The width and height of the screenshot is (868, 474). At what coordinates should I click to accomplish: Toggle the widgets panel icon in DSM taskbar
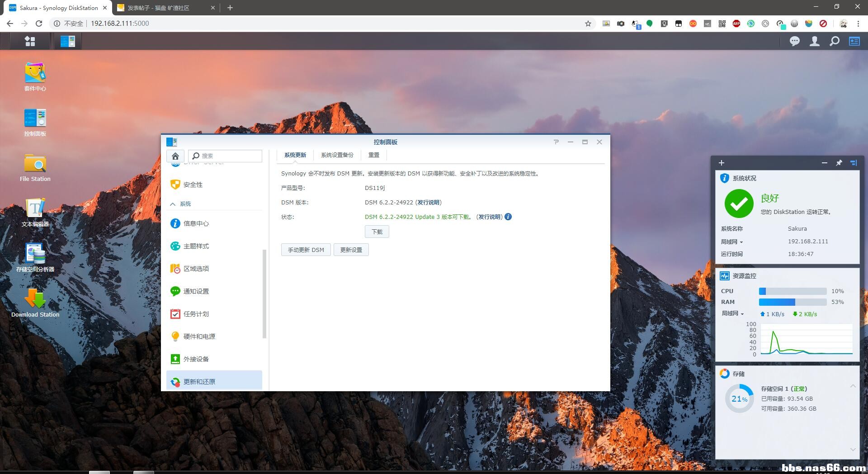pos(854,41)
